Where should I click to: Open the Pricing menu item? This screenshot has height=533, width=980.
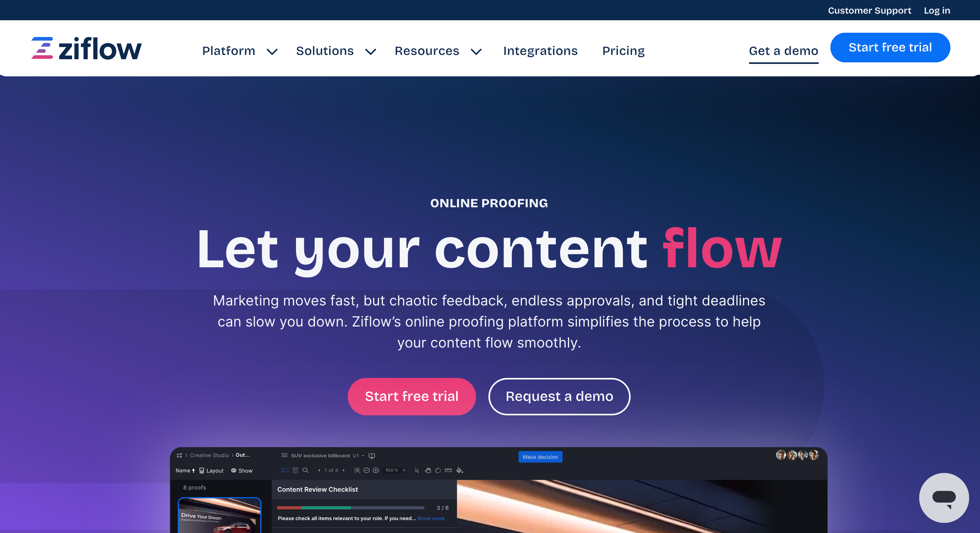click(x=623, y=51)
